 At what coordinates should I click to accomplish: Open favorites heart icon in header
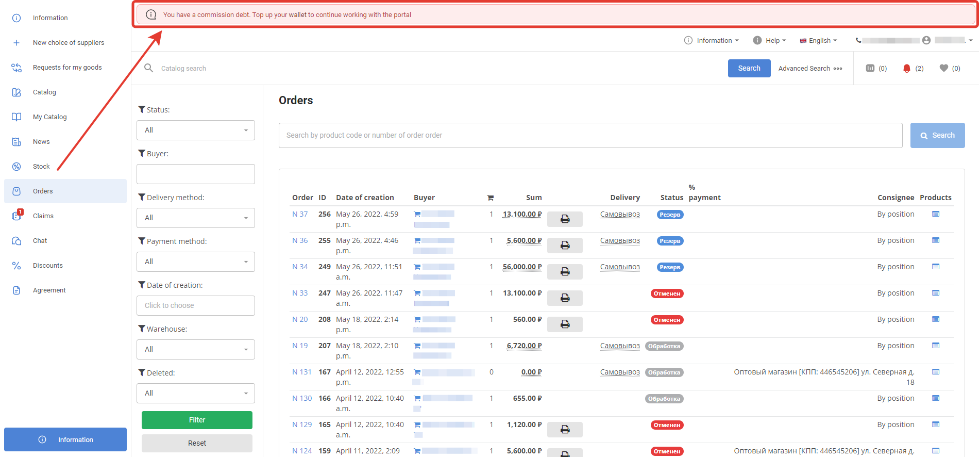click(944, 68)
